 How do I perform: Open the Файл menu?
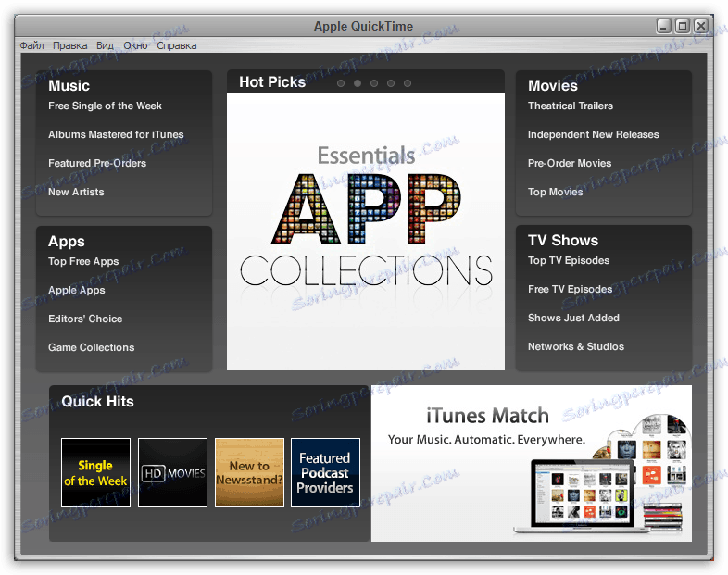[x=31, y=45]
